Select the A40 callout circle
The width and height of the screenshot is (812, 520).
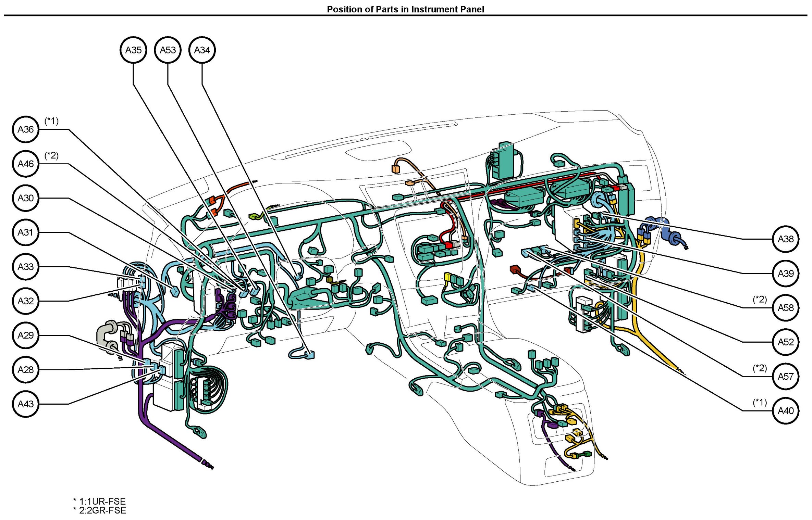point(785,410)
